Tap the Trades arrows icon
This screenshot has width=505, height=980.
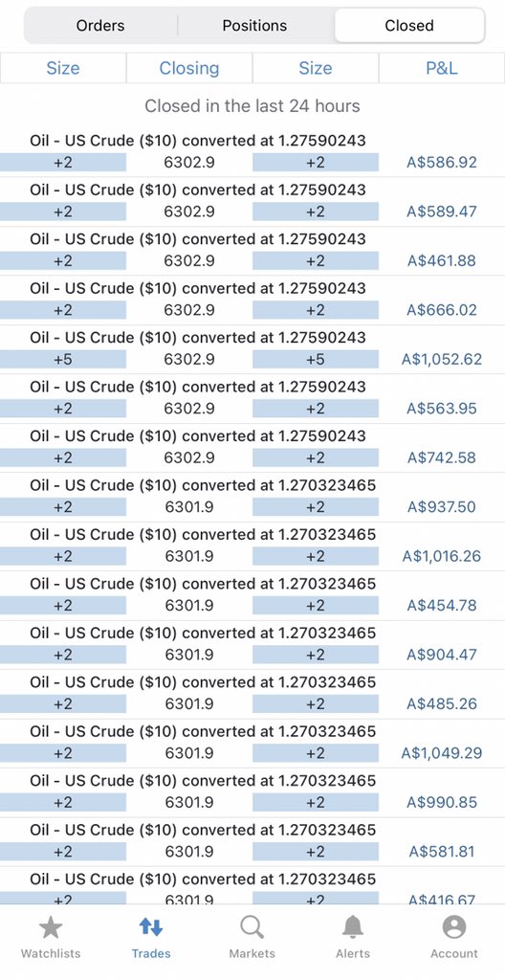[x=150, y=927]
